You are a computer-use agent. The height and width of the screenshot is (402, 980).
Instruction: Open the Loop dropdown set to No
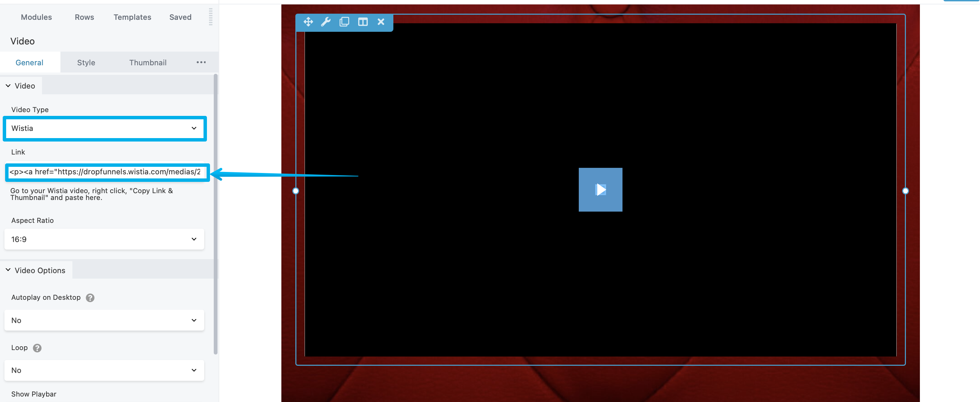click(x=104, y=371)
